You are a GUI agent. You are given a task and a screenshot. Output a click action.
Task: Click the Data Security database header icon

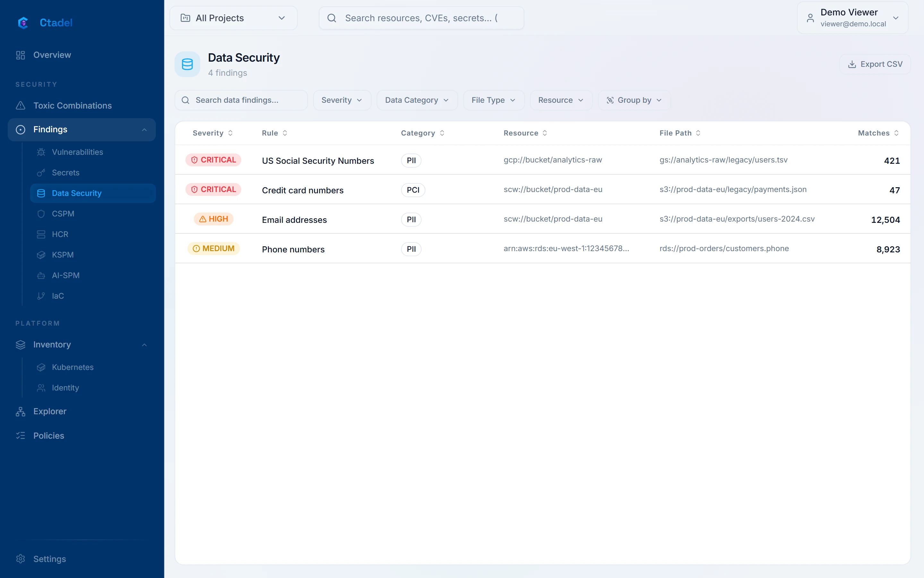(187, 64)
